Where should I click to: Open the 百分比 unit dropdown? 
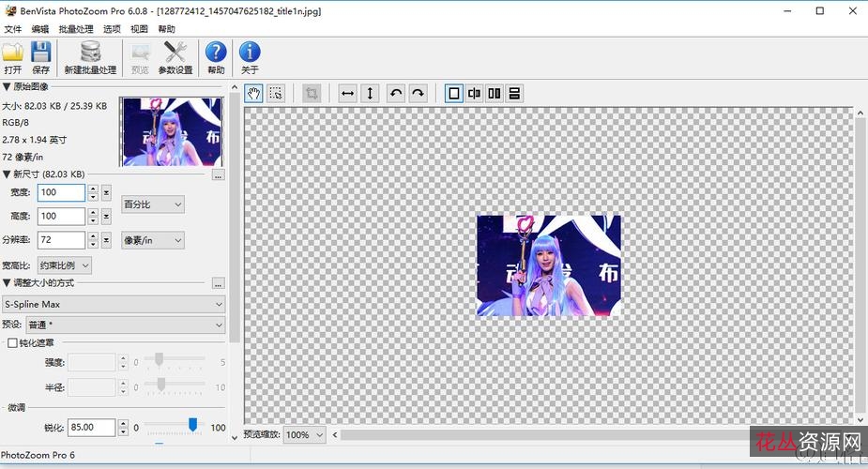(152, 204)
